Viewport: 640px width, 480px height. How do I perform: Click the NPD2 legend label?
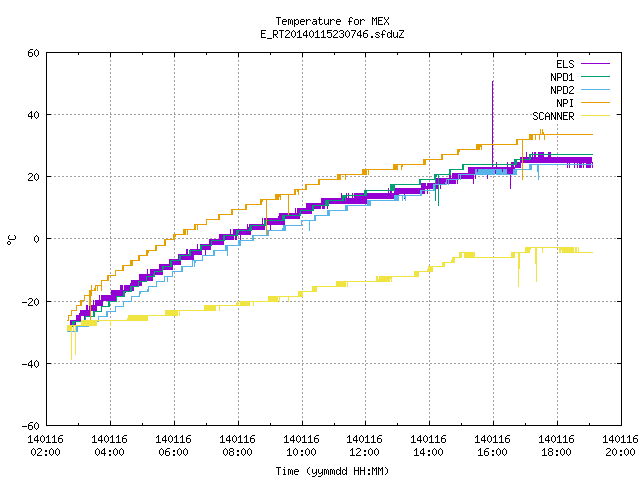pyautogui.click(x=562, y=90)
